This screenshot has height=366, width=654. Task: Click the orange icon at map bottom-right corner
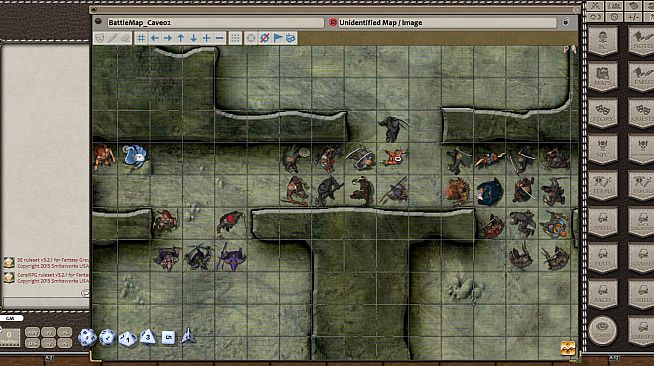(x=568, y=348)
